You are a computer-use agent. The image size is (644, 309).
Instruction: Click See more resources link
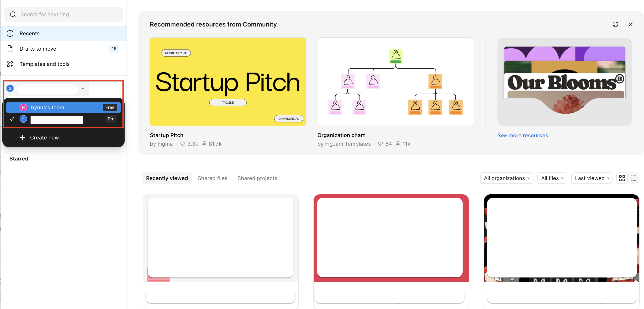(522, 135)
